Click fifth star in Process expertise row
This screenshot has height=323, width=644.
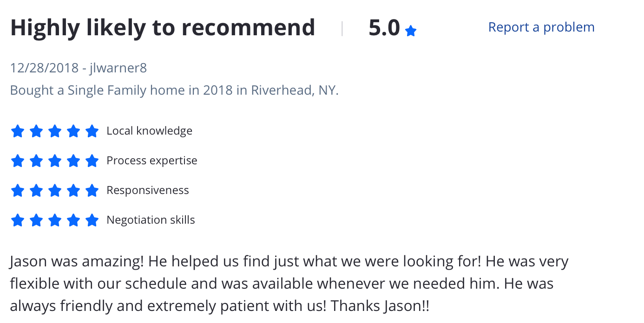(x=92, y=161)
